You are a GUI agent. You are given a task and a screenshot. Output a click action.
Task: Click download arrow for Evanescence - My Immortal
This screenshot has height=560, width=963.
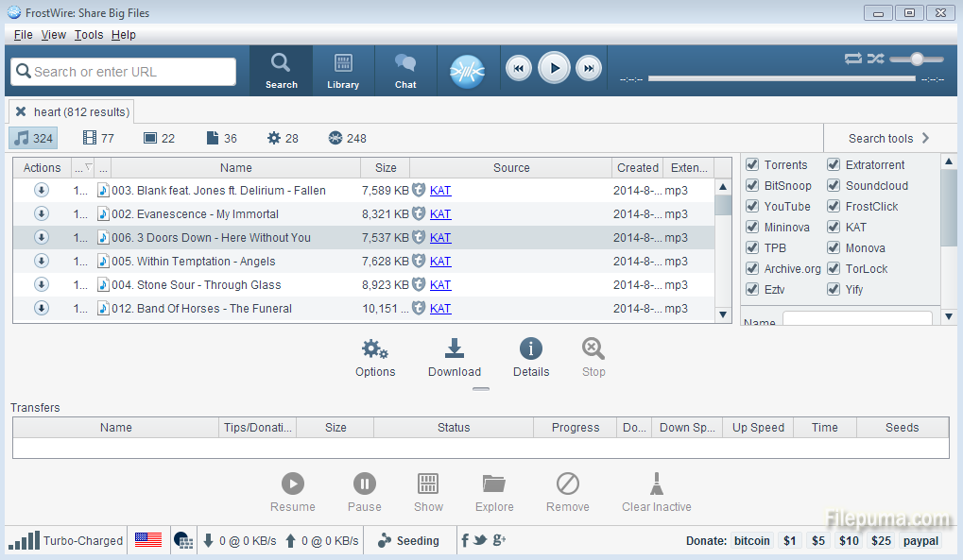[x=42, y=213]
